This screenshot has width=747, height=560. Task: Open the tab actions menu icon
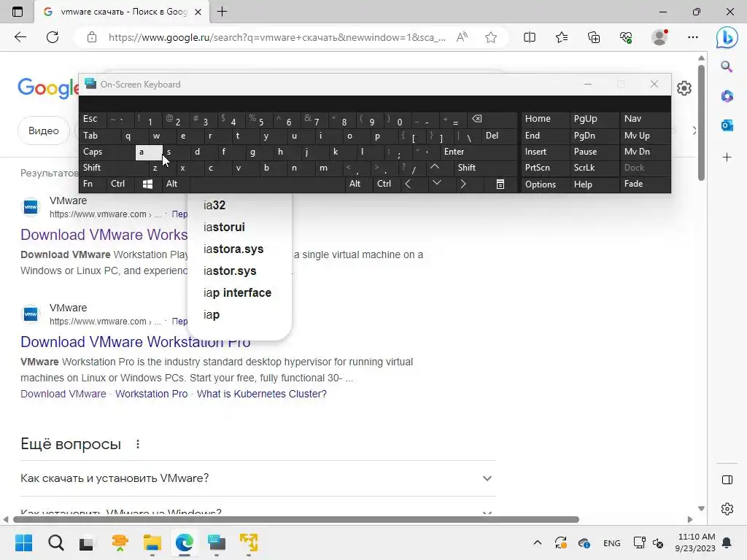[18, 12]
